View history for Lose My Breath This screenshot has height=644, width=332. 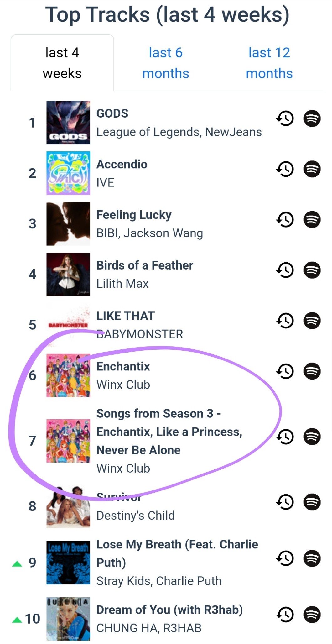pos(285,558)
